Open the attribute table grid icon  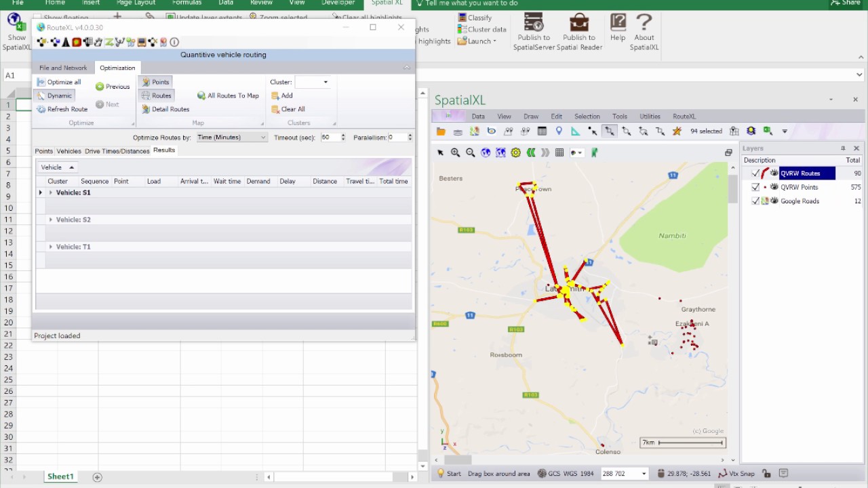coord(542,131)
